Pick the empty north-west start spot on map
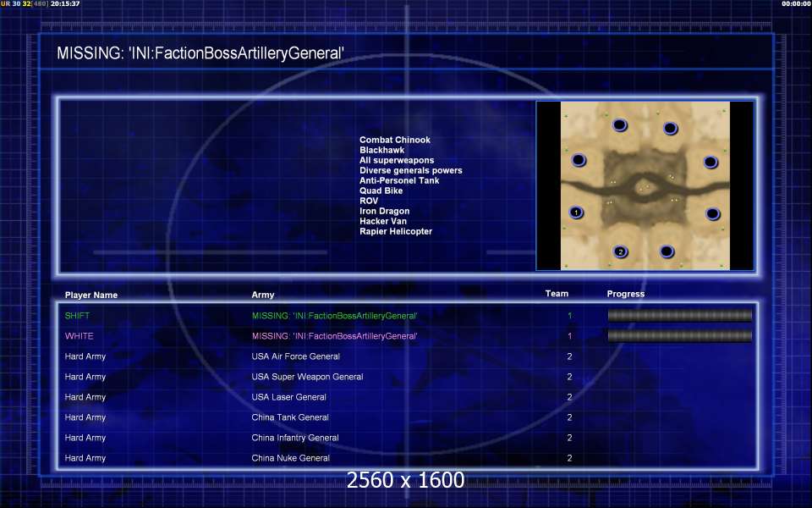 (619, 125)
